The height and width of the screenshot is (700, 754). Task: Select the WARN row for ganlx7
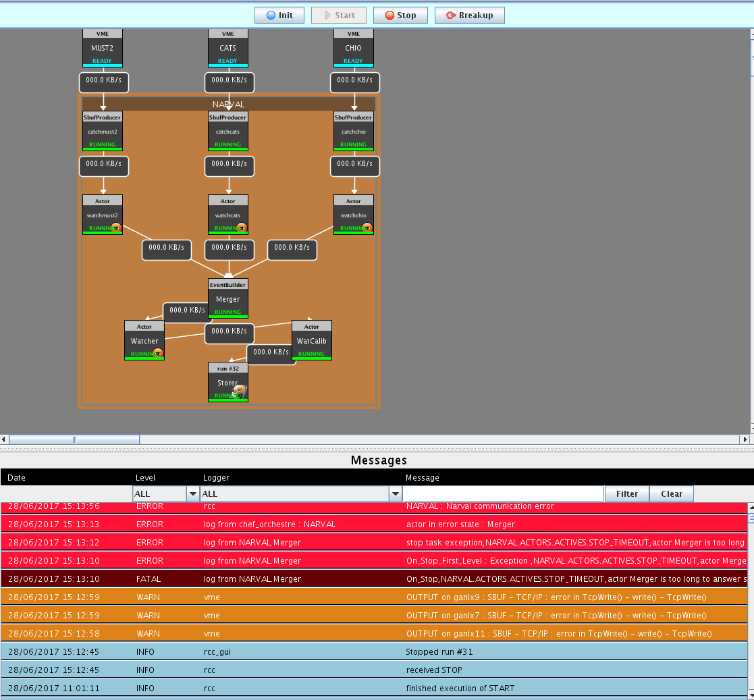(374, 616)
